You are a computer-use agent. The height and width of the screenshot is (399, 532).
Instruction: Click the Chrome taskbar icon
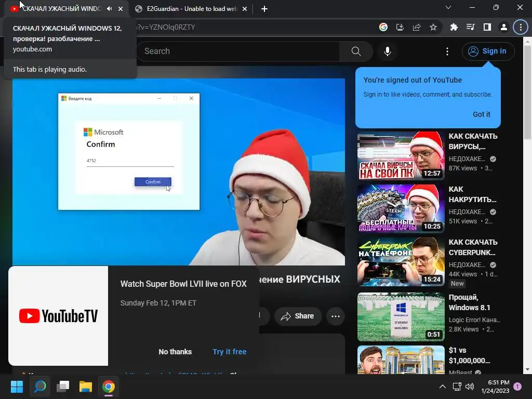click(109, 387)
